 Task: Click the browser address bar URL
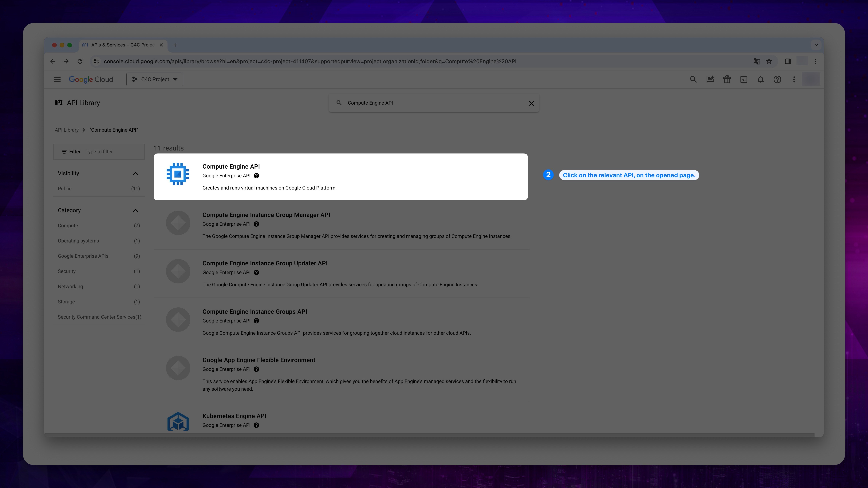pos(310,61)
